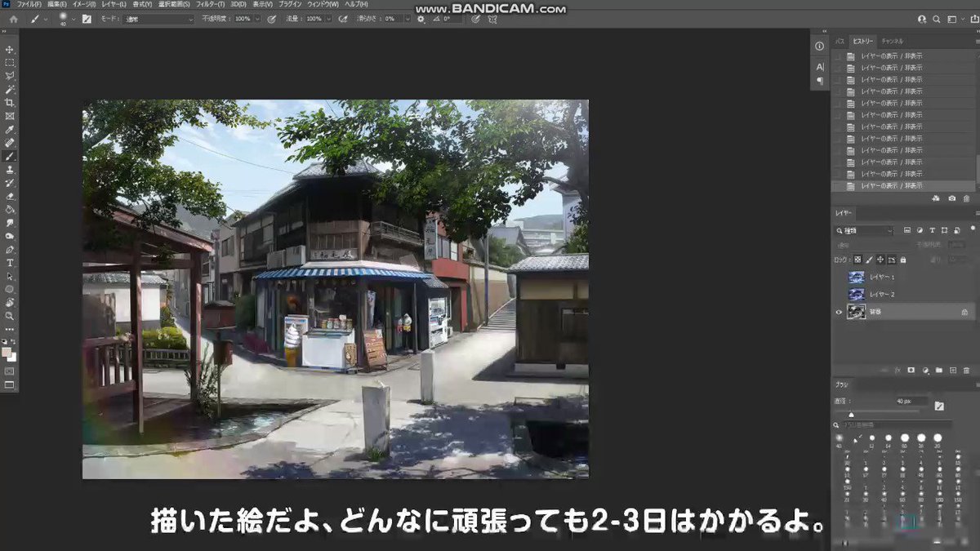Open the Character panel icon
This screenshot has height=551, width=980.
coord(820,67)
